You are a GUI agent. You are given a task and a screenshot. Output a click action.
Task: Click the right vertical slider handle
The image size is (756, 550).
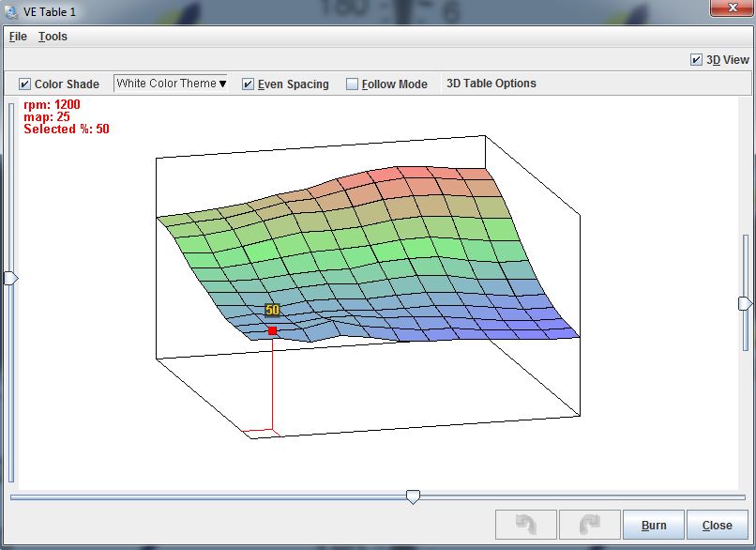pos(745,303)
